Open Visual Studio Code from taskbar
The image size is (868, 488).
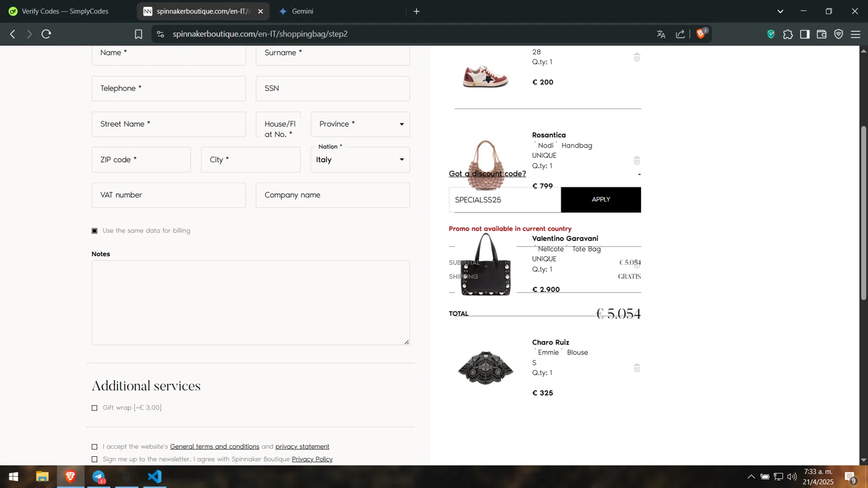[155, 476]
